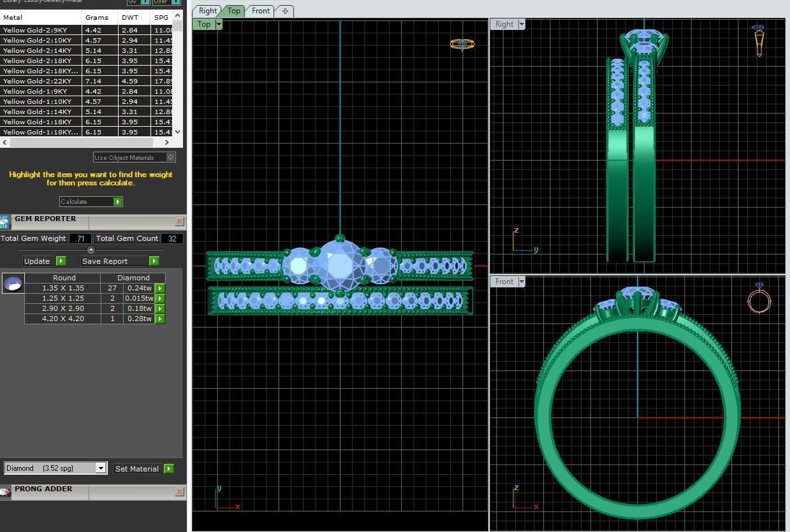Click the Gem Reporter panel icon

point(5,222)
